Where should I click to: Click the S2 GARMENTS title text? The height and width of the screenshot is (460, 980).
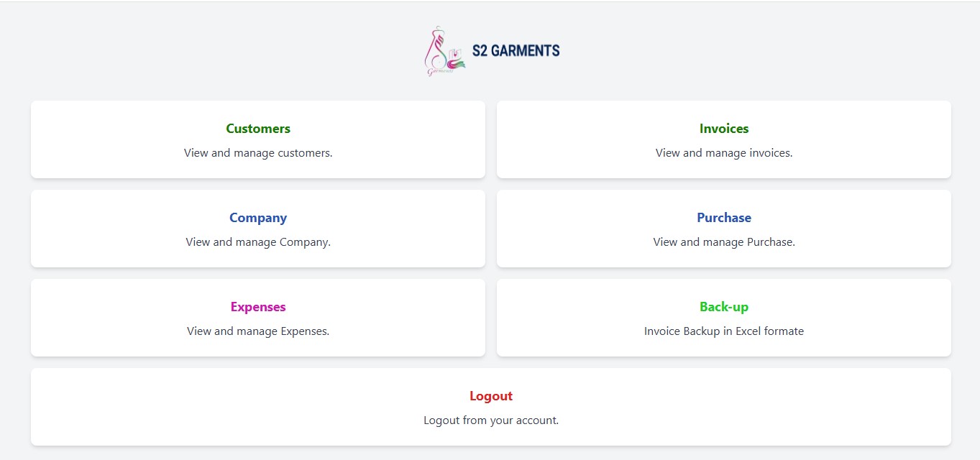pos(515,50)
